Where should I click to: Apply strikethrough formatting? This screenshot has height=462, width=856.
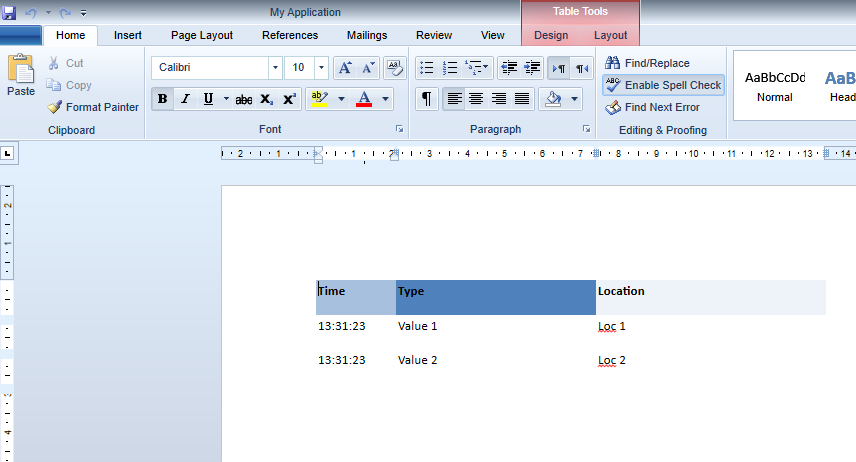pos(244,99)
